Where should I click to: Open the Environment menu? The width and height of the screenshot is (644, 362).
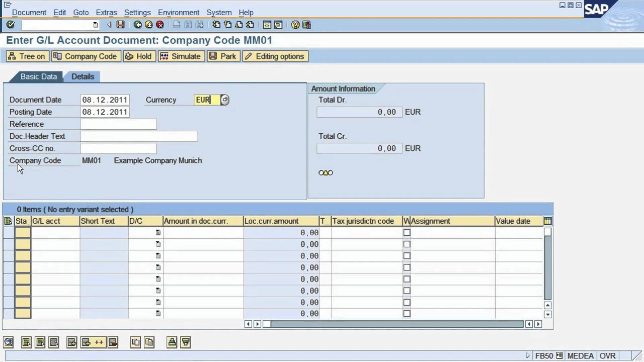pyautogui.click(x=179, y=12)
